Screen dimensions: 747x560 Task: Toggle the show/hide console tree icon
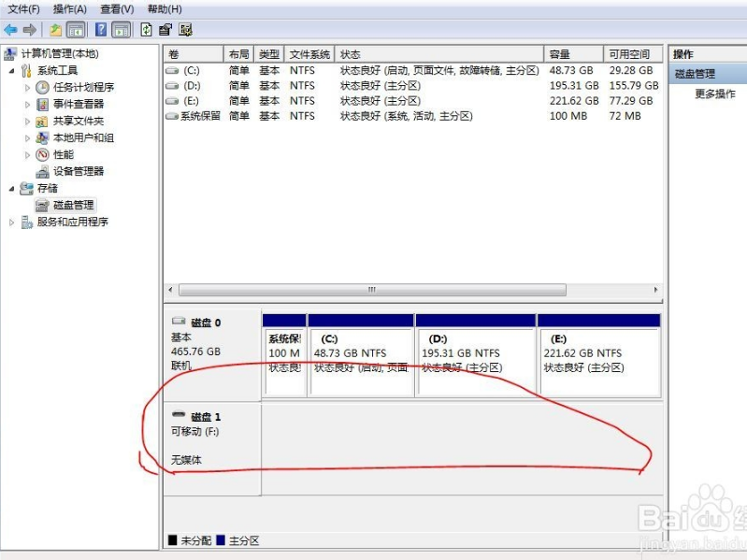point(76,30)
